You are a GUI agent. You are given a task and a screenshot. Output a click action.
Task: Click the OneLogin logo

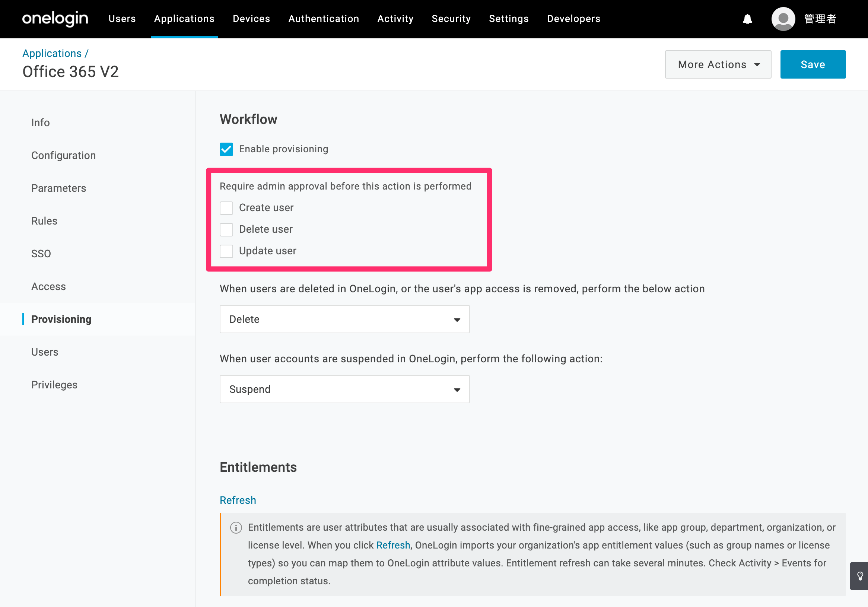tap(55, 19)
